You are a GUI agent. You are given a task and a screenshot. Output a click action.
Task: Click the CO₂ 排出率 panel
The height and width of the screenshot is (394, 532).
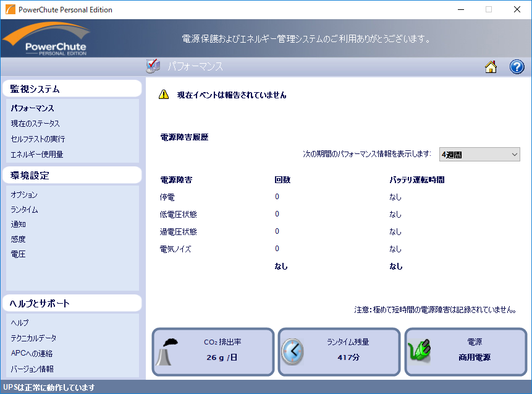[x=213, y=352]
